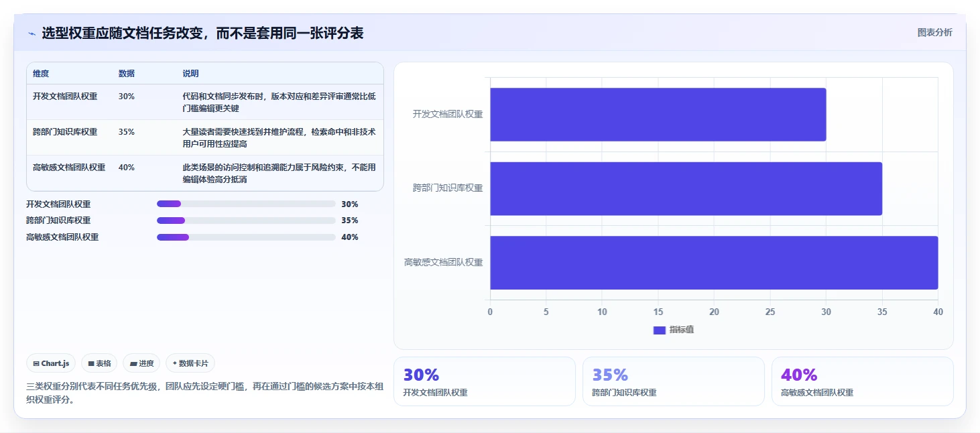Click the title icon before 选型权重
The image size is (980, 433).
[x=32, y=34]
